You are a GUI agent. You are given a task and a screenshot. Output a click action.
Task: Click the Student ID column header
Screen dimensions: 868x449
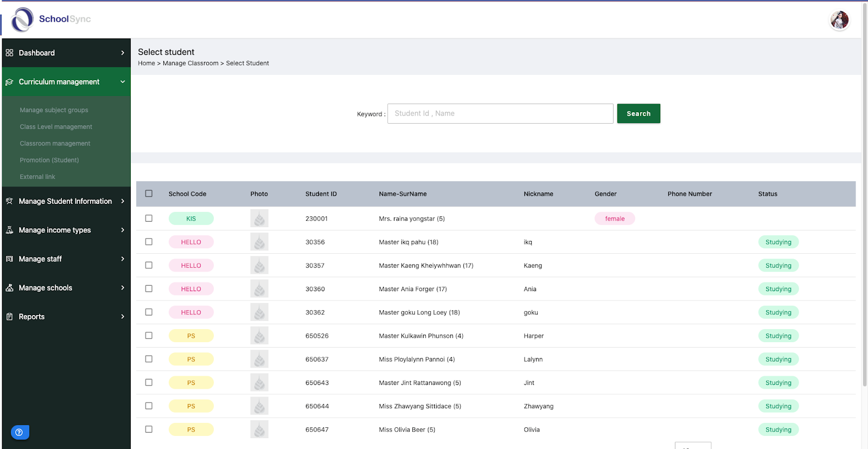point(321,194)
